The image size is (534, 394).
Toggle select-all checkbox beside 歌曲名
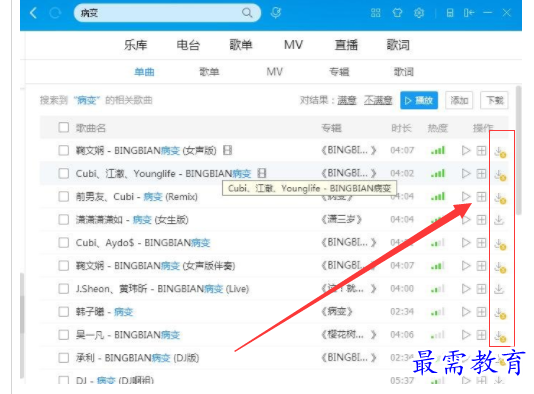[x=63, y=127]
